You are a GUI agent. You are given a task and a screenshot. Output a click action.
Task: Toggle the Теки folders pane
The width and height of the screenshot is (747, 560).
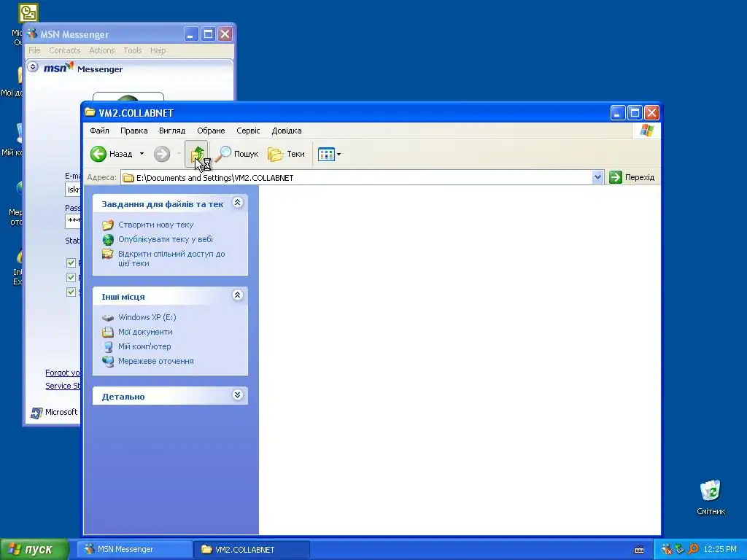tap(286, 154)
